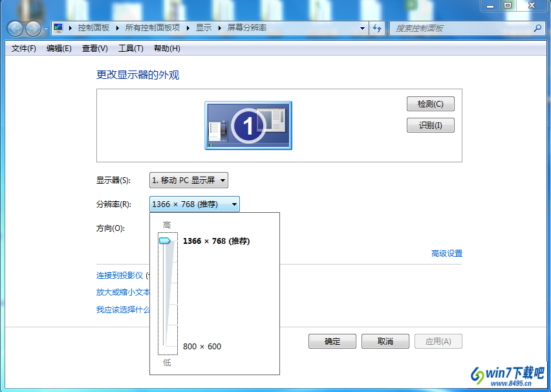This screenshot has width=551, height=392.
Task: Click the 显示 breadcrumb
Action: tap(204, 28)
